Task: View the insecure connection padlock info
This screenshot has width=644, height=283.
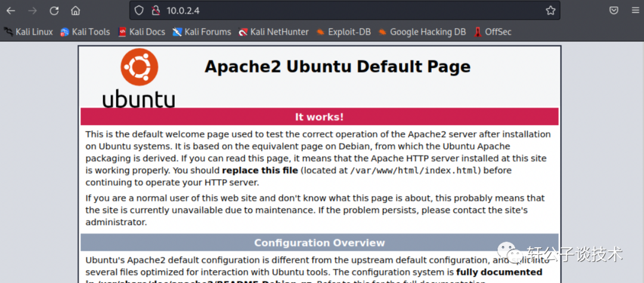Action: pos(155,11)
